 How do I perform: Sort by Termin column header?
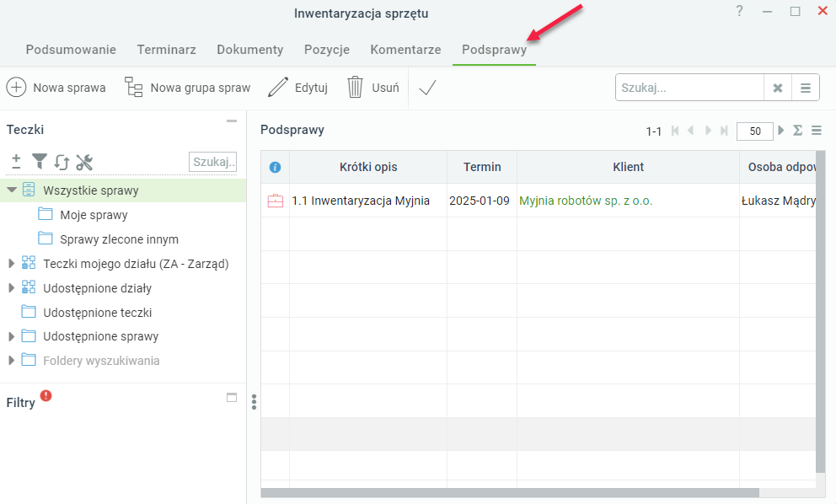coord(482,167)
